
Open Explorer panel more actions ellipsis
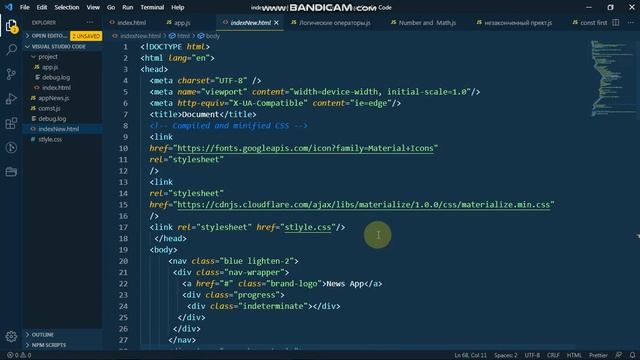pos(90,22)
